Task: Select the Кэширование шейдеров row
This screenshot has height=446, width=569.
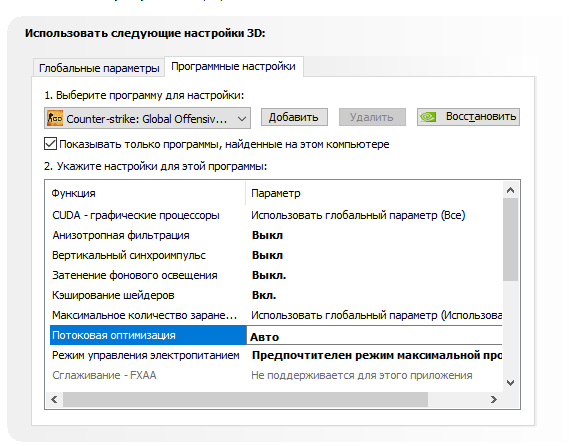Action: click(276, 295)
